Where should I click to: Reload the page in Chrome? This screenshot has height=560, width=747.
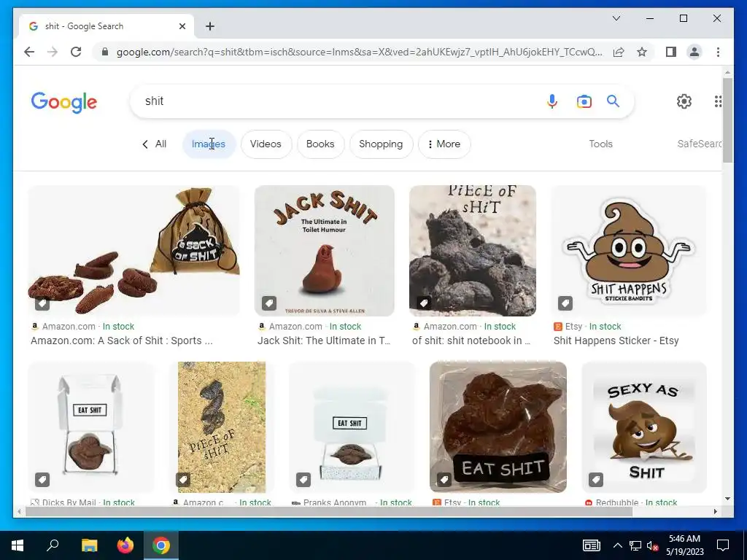tap(76, 52)
